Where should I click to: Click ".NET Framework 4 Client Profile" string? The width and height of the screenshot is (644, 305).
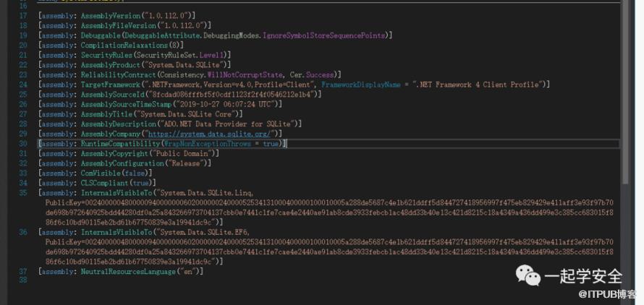(x=478, y=85)
